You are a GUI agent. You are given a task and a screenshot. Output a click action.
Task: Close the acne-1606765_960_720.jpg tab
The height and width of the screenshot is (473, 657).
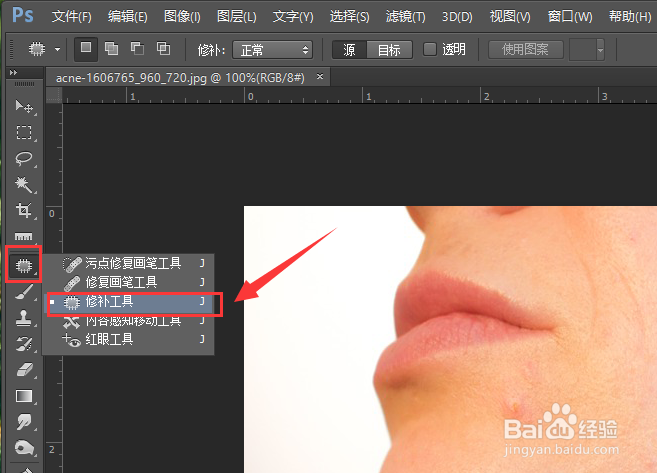[x=320, y=77]
